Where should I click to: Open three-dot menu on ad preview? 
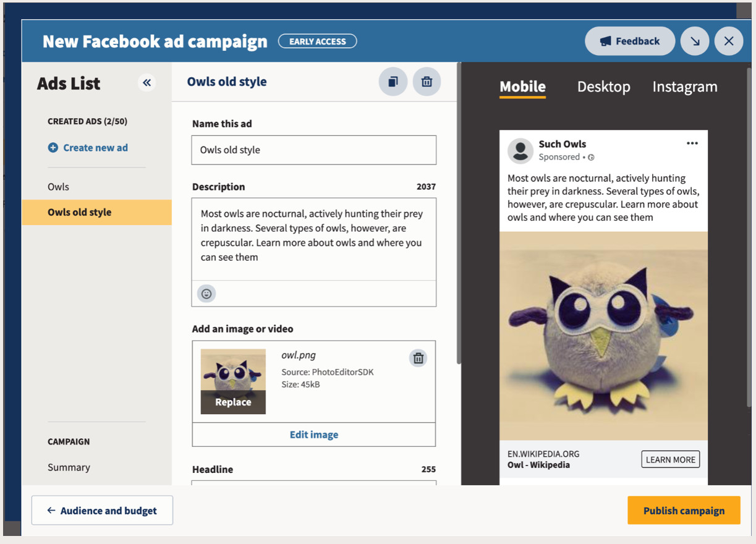click(692, 143)
